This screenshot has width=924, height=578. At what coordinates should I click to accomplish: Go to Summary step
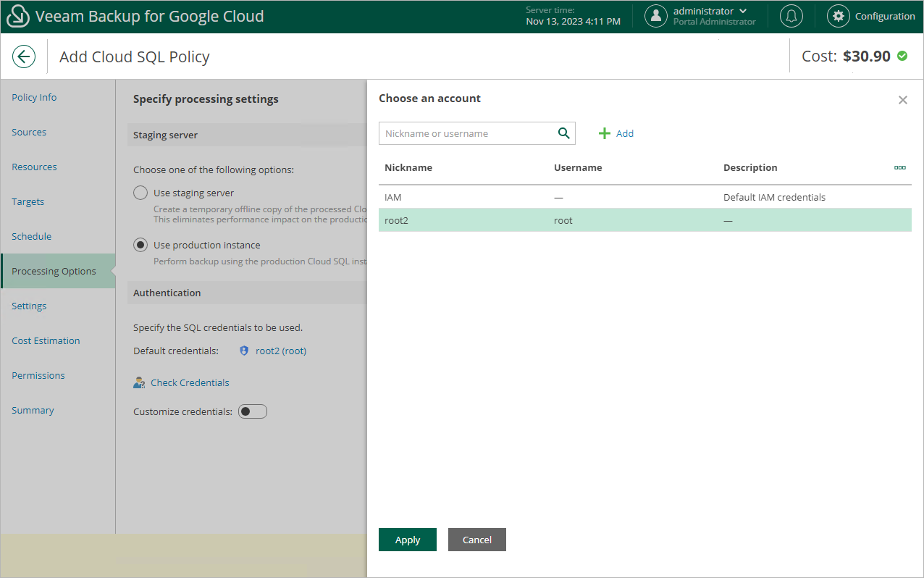(33, 410)
